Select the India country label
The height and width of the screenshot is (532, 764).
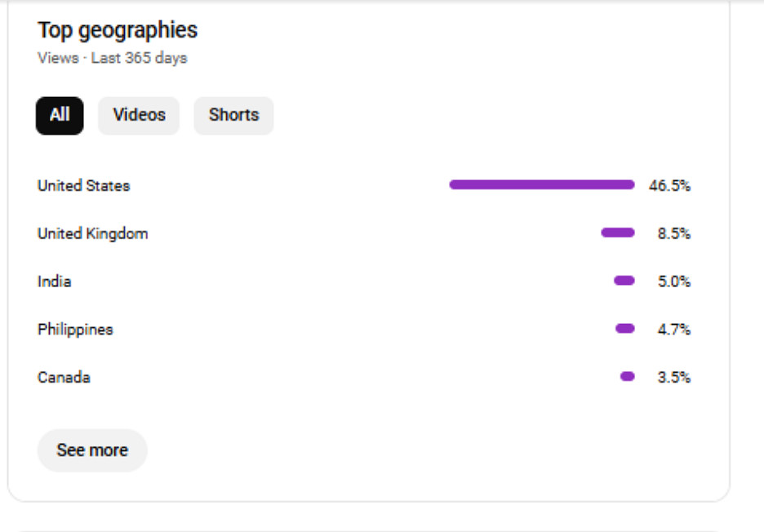[x=55, y=282]
